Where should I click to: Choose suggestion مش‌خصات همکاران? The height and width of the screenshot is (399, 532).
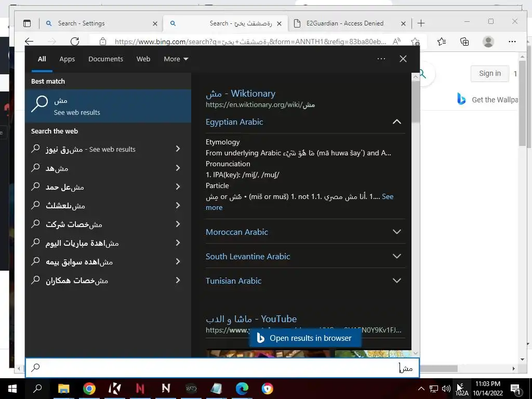click(108, 280)
